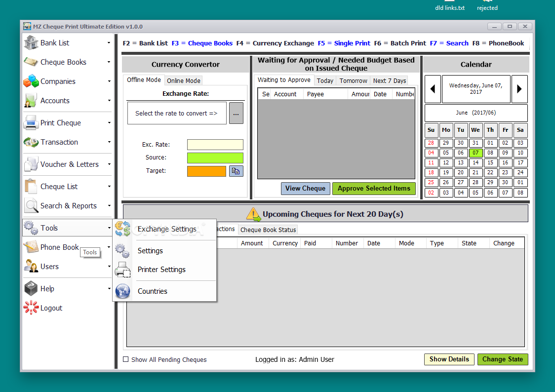The height and width of the screenshot is (392, 555).
Task: Open the Waiting to Approve tab
Action: click(x=284, y=80)
